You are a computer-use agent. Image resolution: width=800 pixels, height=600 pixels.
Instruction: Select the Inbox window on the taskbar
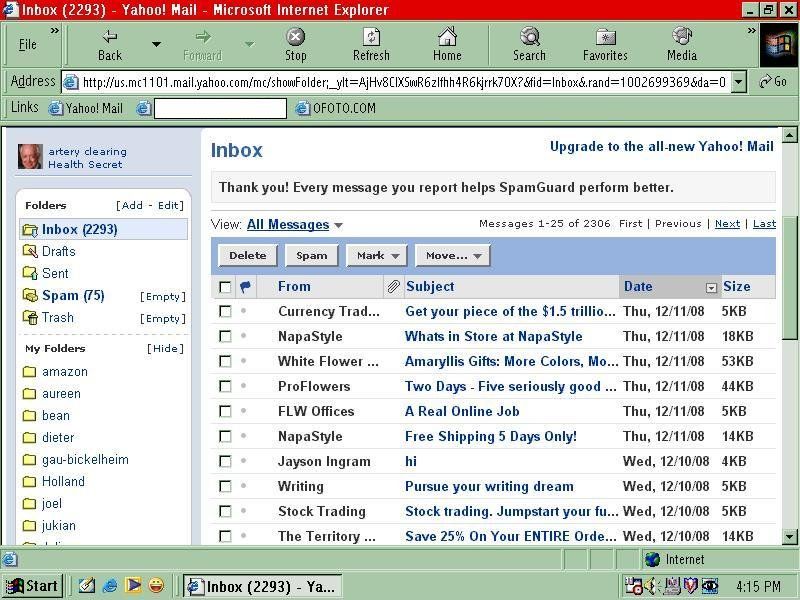(263, 585)
